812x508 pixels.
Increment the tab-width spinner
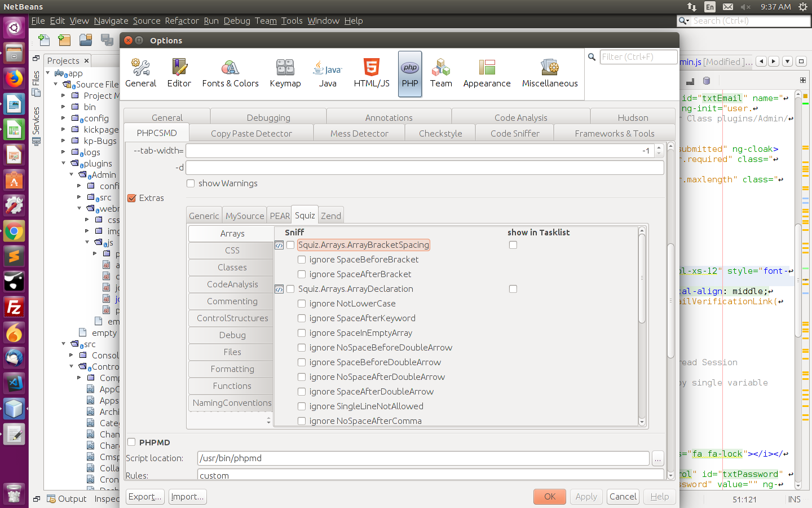tap(659, 148)
